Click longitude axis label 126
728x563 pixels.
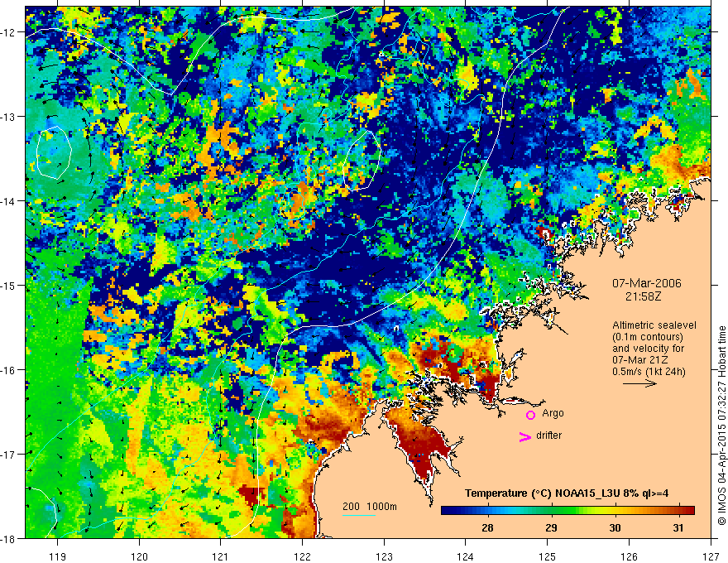coord(629,556)
